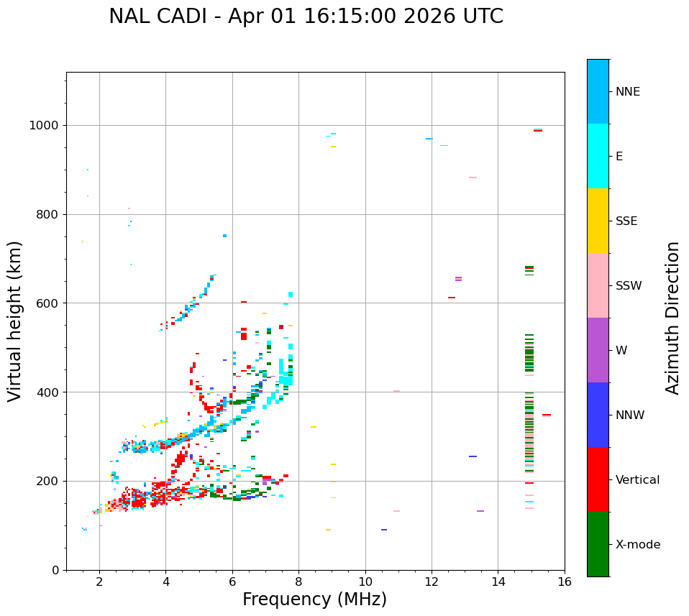This screenshot has width=689, height=616.
Task: Pick the dark blue NNW colorbar segment
Action: tap(598, 415)
